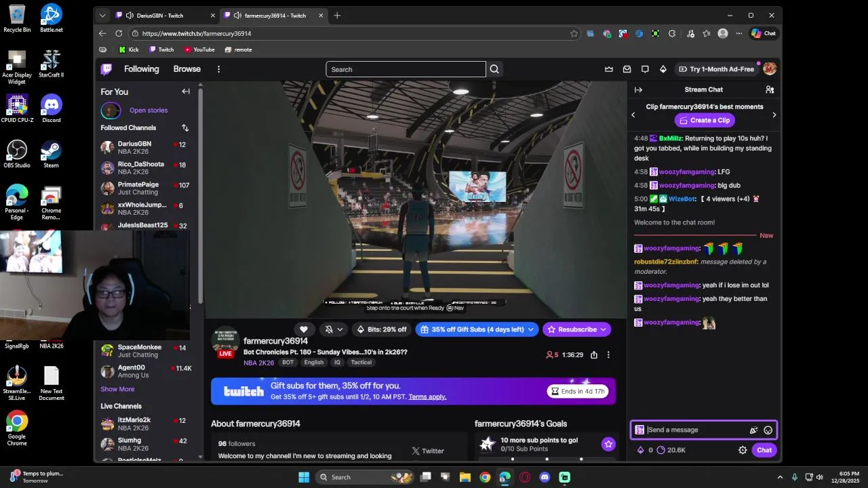Open notification bell dropdown
This screenshot has width=868, height=488.
click(x=333, y=329)
